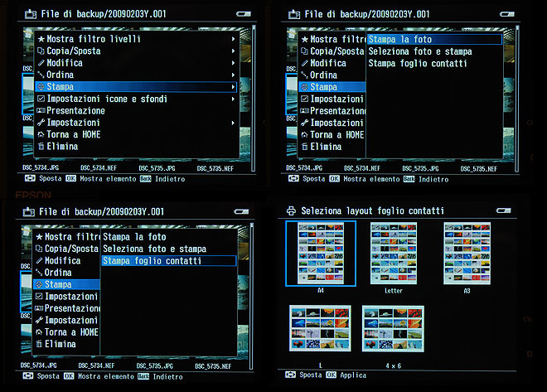This screenshot has height=392, width=547.
Task: Click vertical scrollbar in top-right screen
Action: point(517,99)
